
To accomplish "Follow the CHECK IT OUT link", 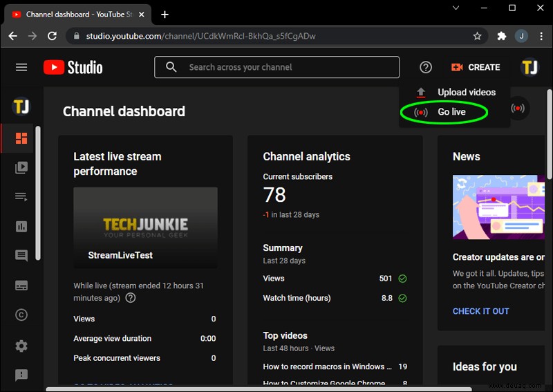I will (x=480, y=311).
